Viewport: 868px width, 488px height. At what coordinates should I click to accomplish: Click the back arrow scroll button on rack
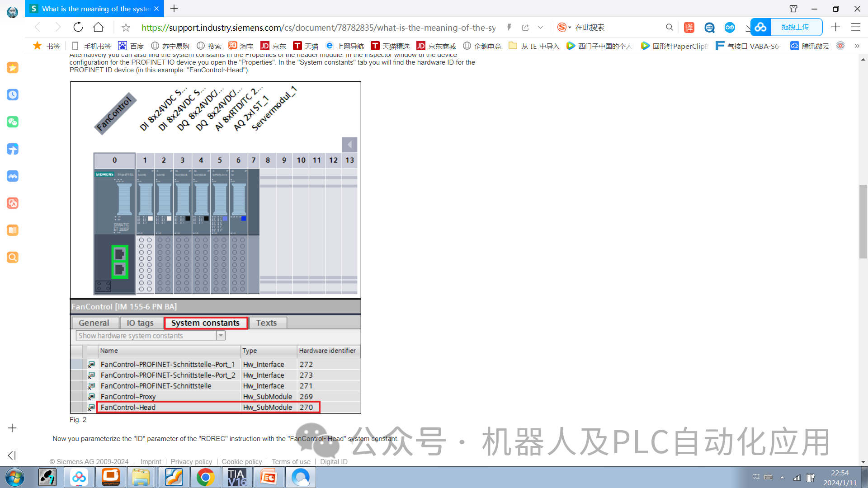pyautogui.click(x=349, y=144)
